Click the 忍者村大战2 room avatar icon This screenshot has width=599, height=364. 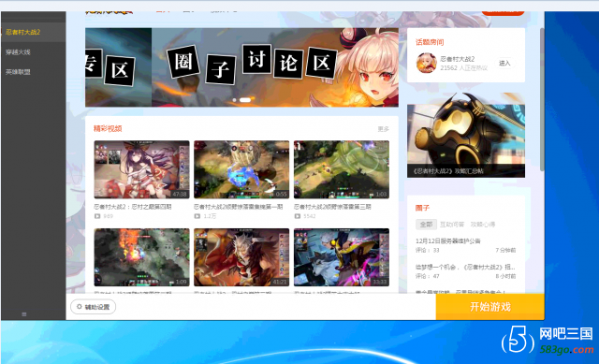pos(427,63)
